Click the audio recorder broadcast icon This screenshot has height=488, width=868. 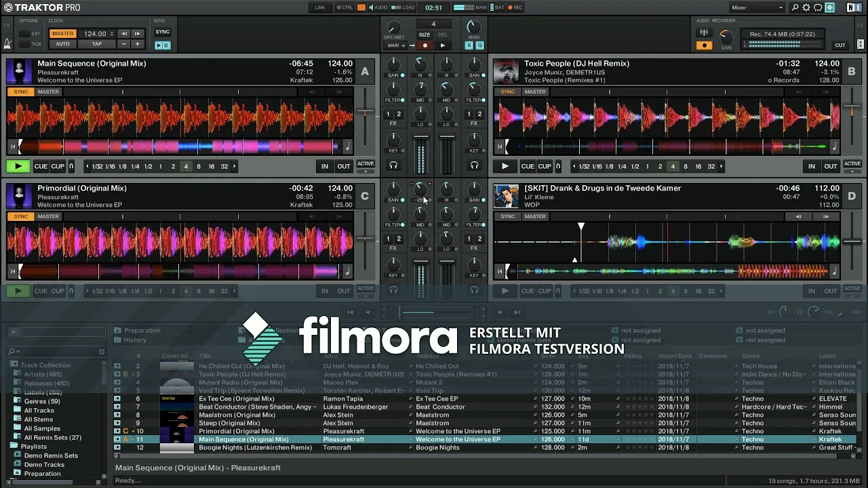pyautogui.click(x=704, y=33)
